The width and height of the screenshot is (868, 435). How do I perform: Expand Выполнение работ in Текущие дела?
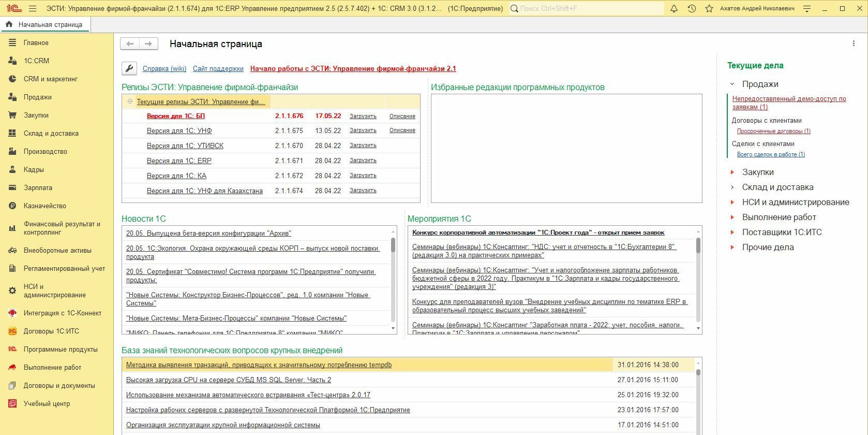732,217
